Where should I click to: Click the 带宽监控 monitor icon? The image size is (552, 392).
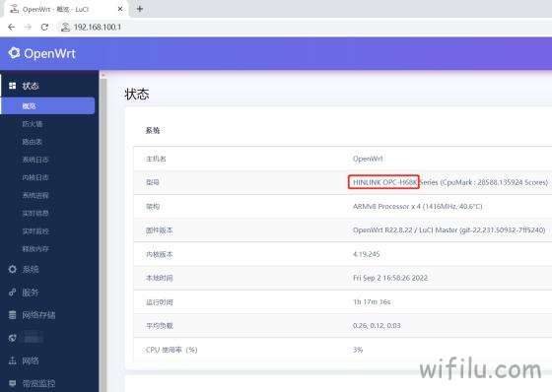tap(12, 383)
